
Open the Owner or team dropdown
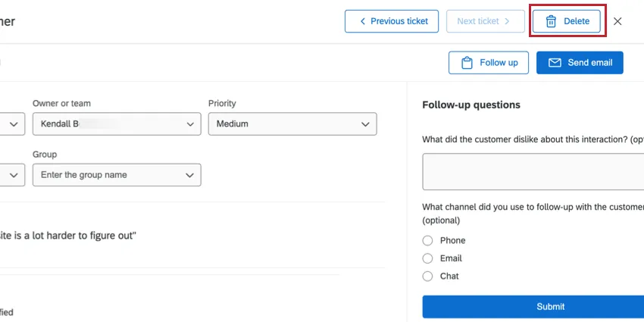click(x=117, y=123)
